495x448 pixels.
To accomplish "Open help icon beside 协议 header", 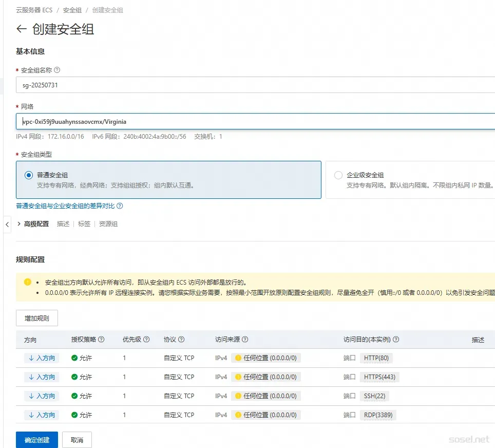I will point(181,339).
